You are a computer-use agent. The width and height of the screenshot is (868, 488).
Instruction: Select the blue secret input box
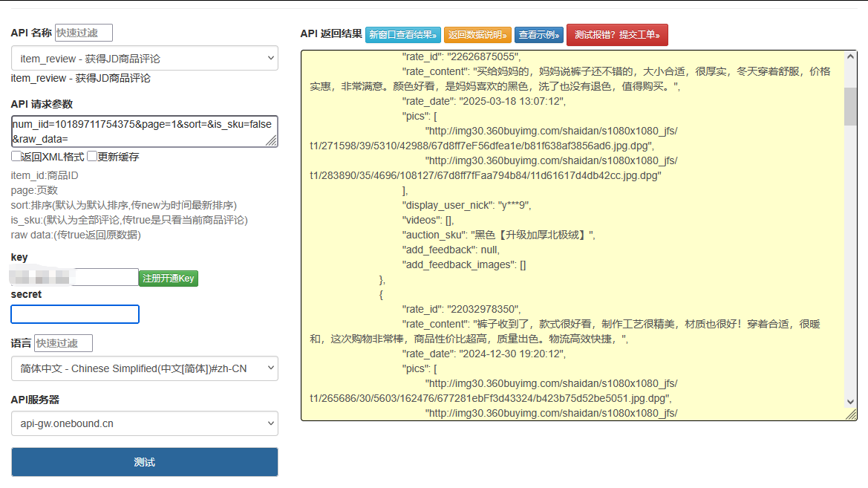(74, 314)
